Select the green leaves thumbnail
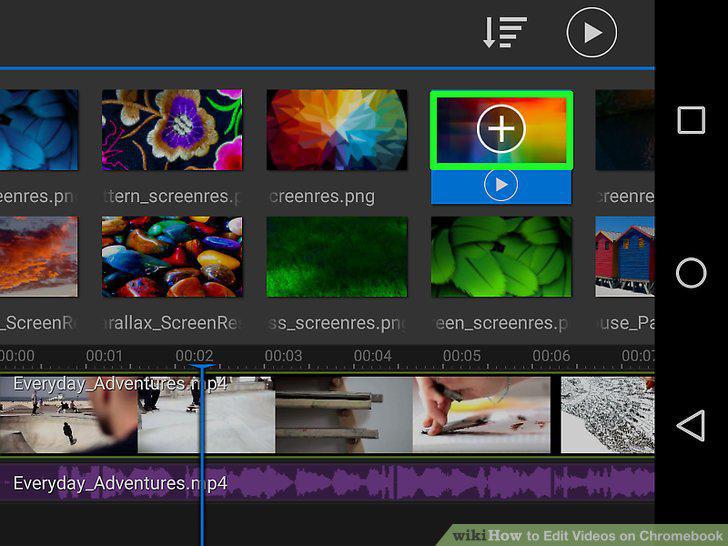Screen dimensions: 728x546 [501, 257]
